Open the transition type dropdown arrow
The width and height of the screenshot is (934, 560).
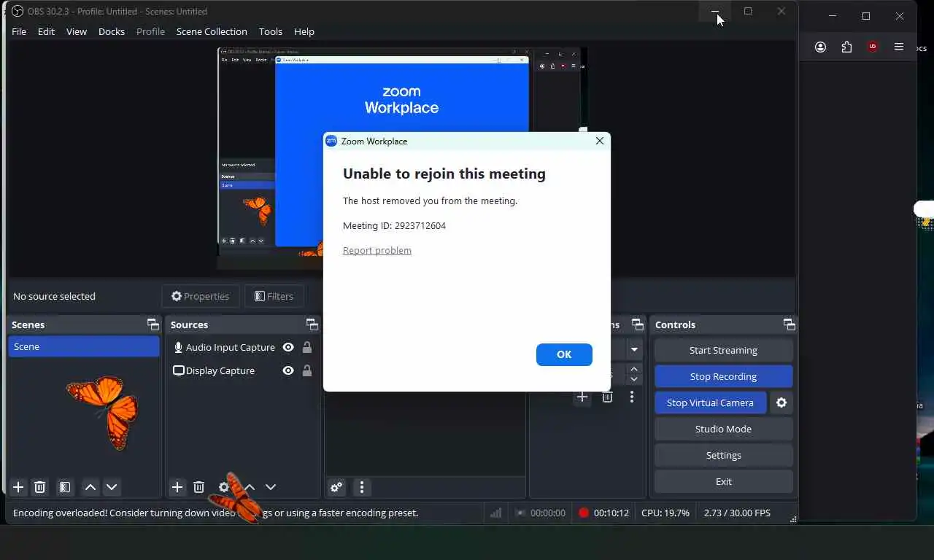634,350
